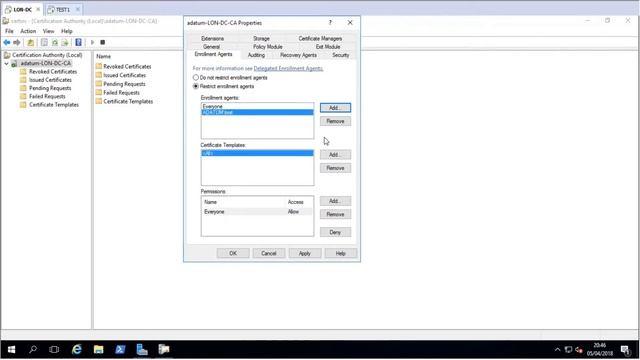Click the dialog's question mark help icon
The image size is (640, 360).
(330, 23)
